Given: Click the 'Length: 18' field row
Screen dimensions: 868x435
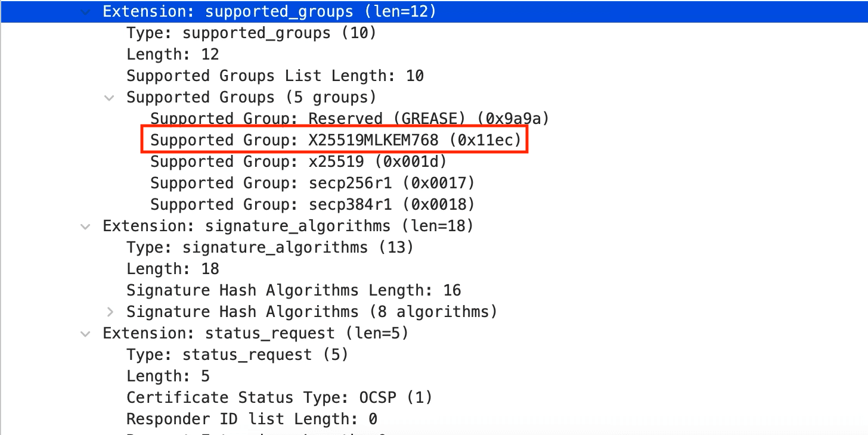Looking at the screenshot, I should pyautogui.click(x=434, y=269).
